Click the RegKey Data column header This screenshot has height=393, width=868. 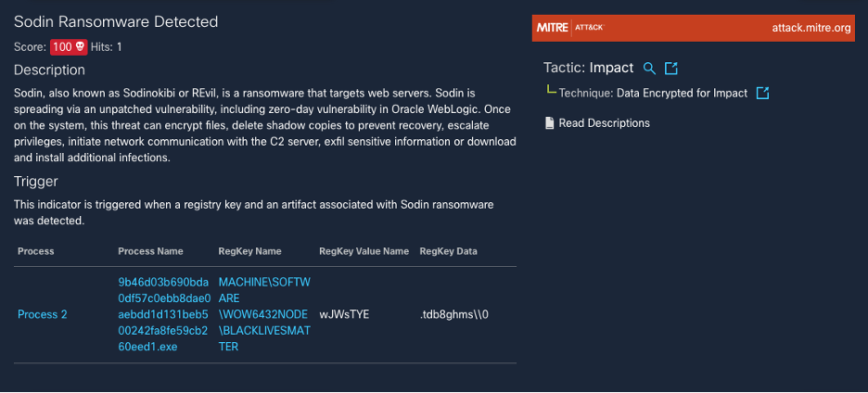coord(448,251)
